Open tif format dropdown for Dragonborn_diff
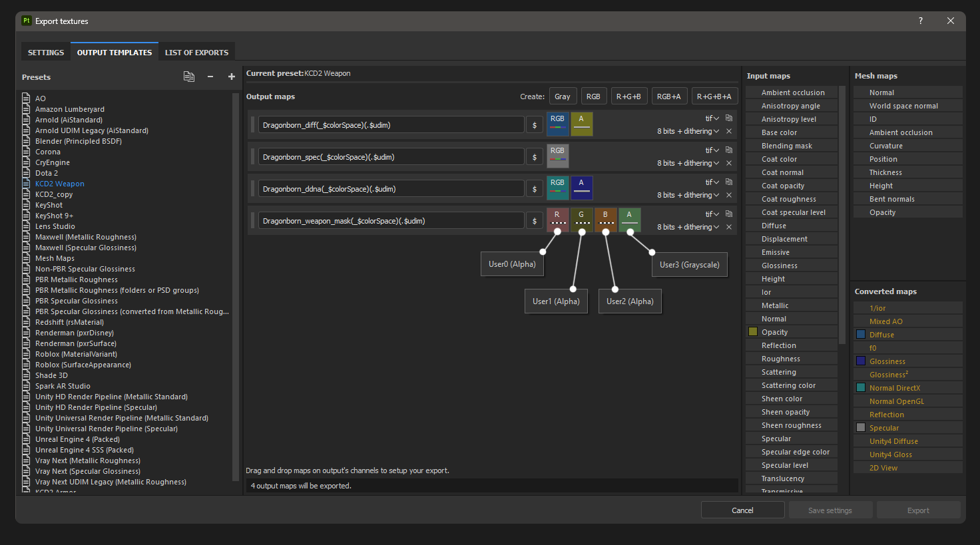980x545 pixels. point(712,118)
